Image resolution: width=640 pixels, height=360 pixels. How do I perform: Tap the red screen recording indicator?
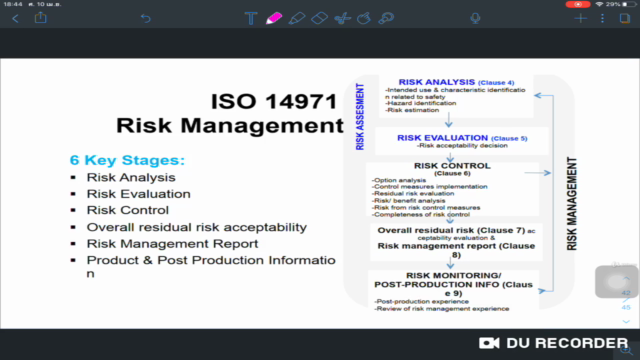(x=578, y=4)
